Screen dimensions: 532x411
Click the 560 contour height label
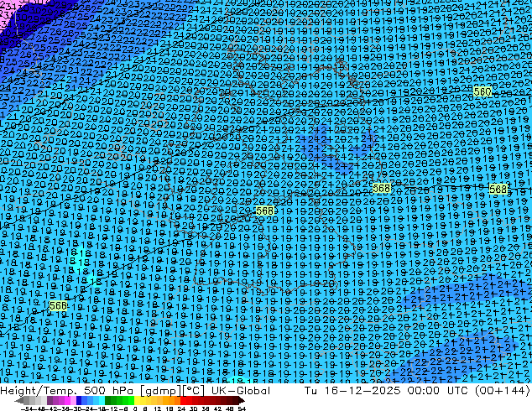pyautogui.click(x=482, y=91)
